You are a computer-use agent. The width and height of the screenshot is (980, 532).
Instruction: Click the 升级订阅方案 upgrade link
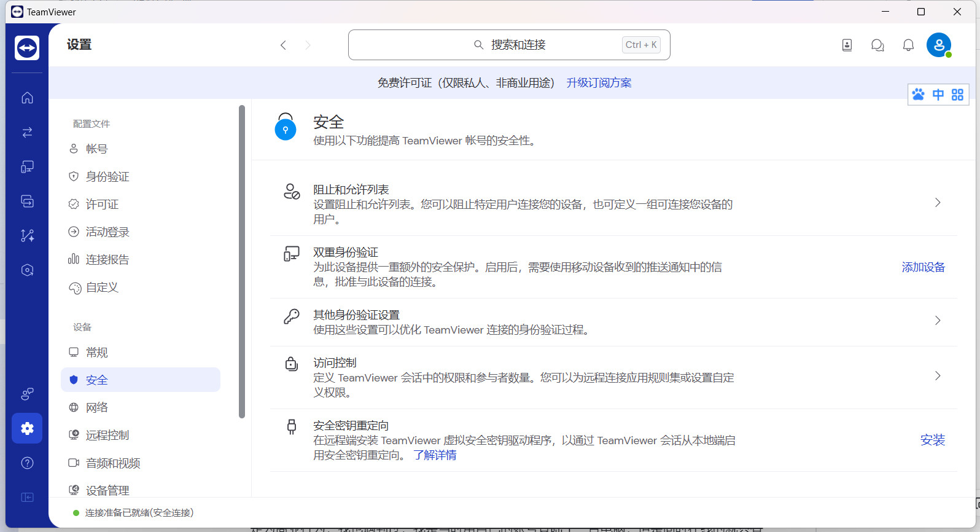(x=599, y=83)
